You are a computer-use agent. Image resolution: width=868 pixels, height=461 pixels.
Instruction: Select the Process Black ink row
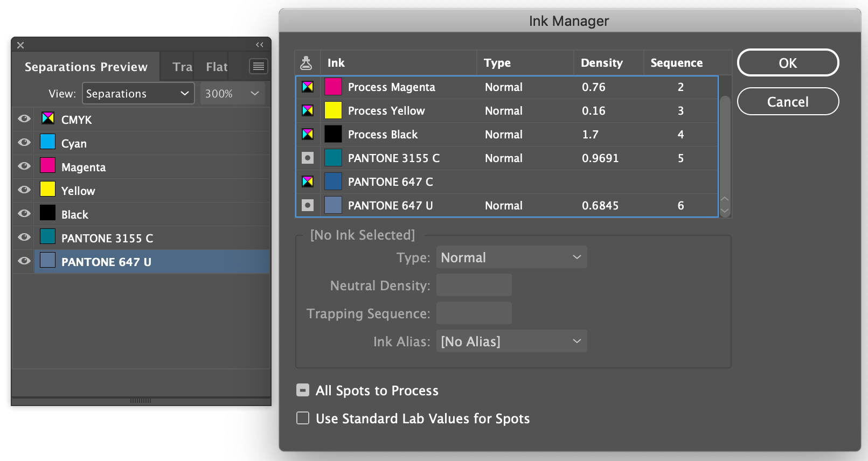coord(507,135)
